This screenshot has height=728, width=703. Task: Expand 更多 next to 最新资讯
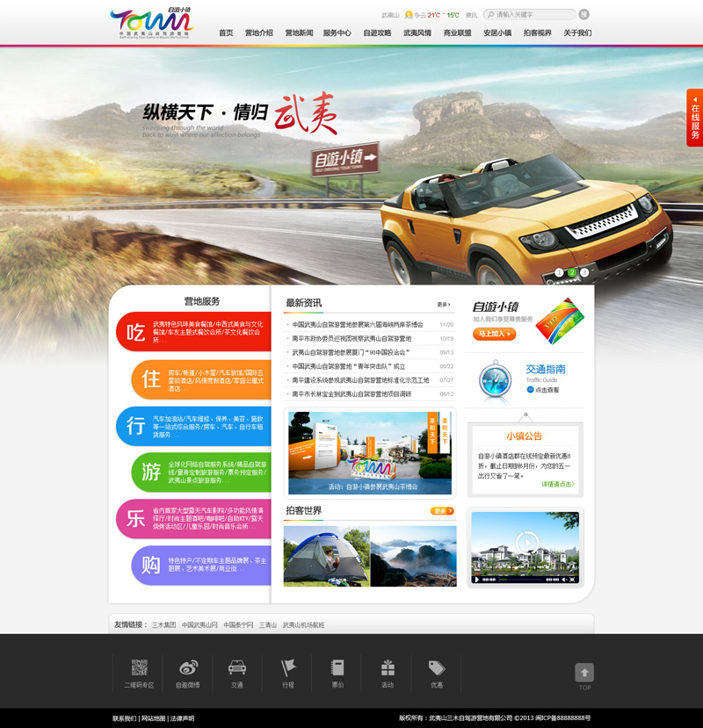pyautogui.click(x=443, y=305)
